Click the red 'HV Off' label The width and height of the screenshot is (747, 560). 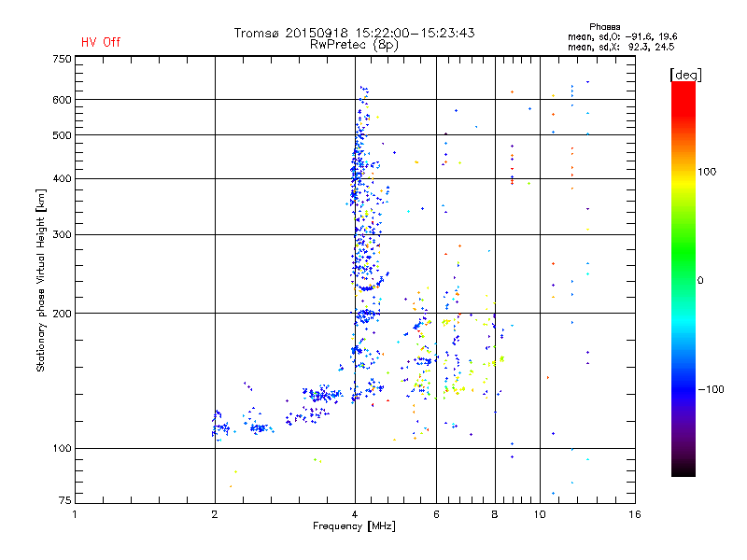click(101, 42)
